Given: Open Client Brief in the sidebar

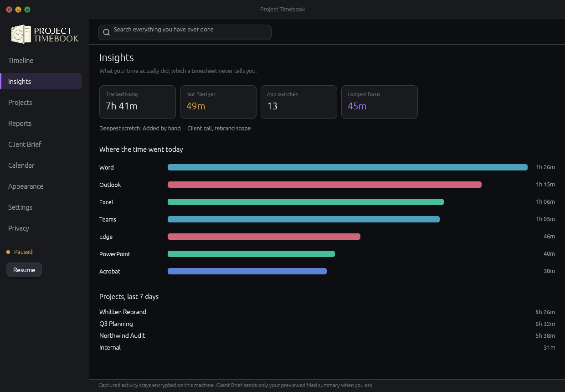Looking at the screenshot, I should pos(41,144).
